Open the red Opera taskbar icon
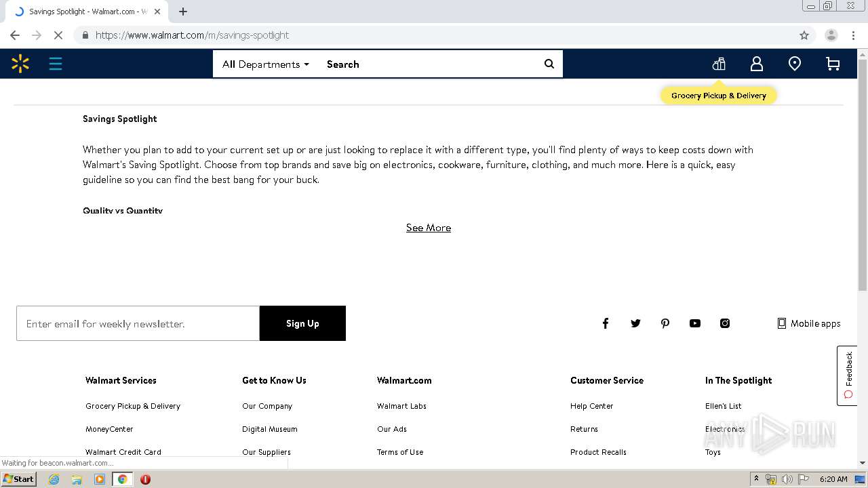868x488 pixels. pos(145,479)
